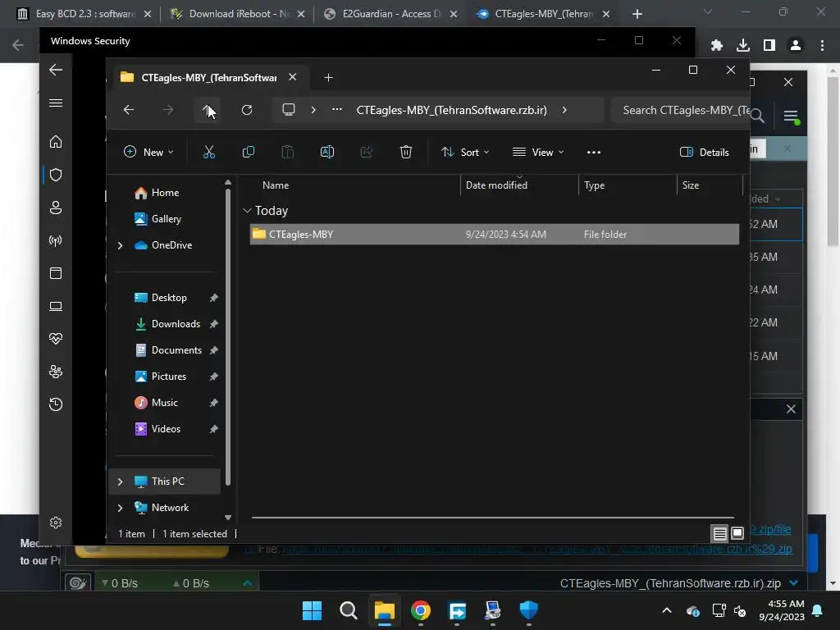Open Windows Security shield from taskbar
The height and width of the screenshot is (630, 840).
529,610
